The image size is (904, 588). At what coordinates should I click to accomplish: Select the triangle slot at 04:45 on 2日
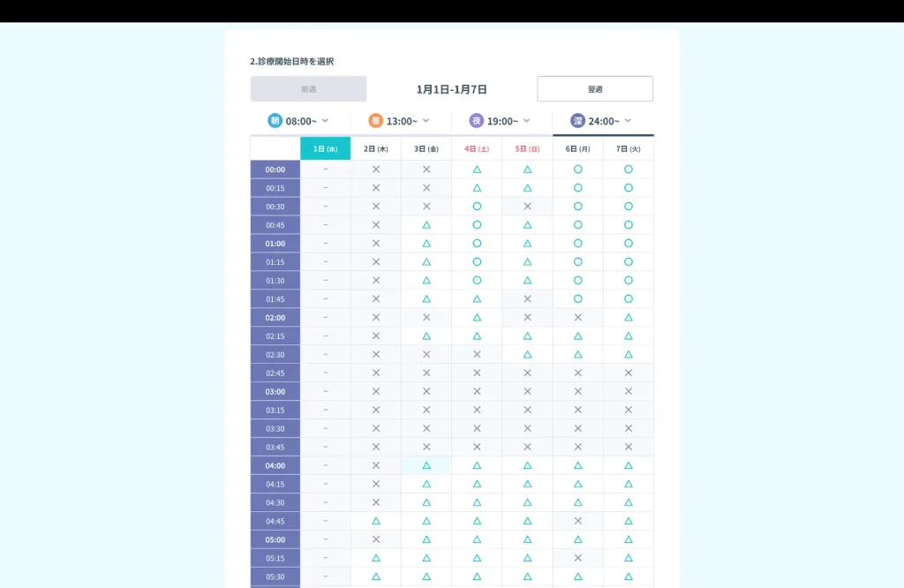(x=376, y=521)
